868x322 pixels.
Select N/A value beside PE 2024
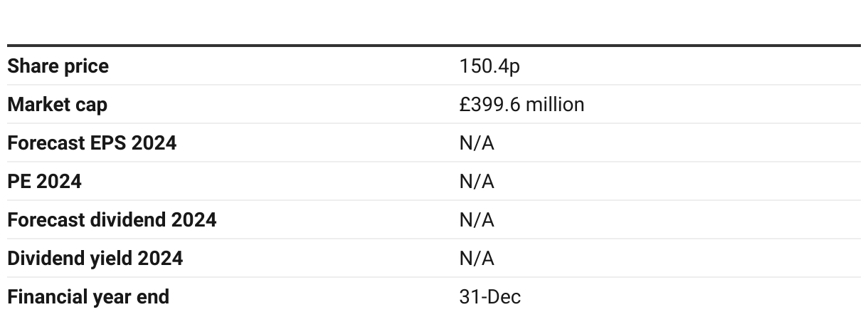477,182
